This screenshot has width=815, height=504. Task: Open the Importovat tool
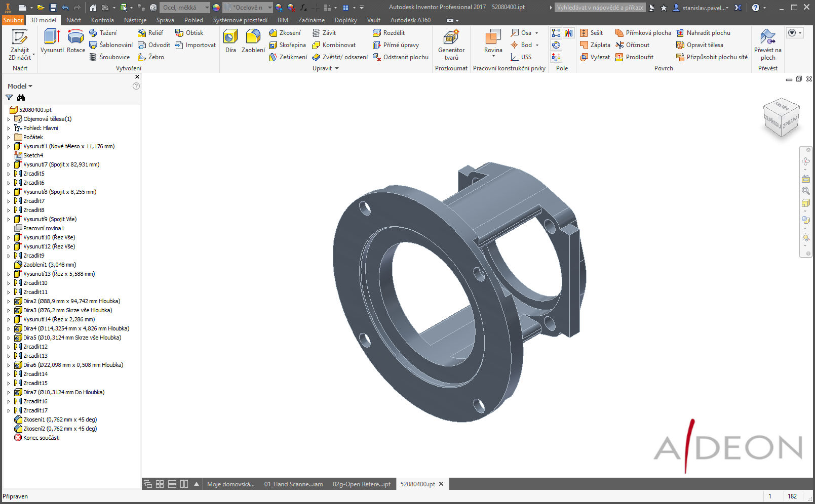coord(196,45)
